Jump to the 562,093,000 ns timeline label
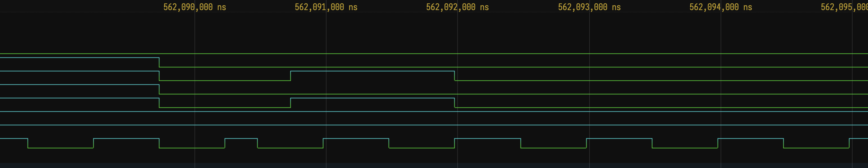The height and width of the screenshot is (168, 868). (x=589, y=7)
